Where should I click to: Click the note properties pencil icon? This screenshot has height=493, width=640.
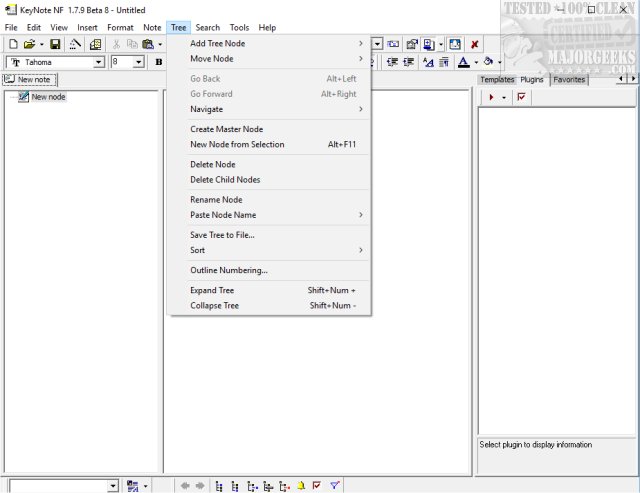[x=75, y=44]
